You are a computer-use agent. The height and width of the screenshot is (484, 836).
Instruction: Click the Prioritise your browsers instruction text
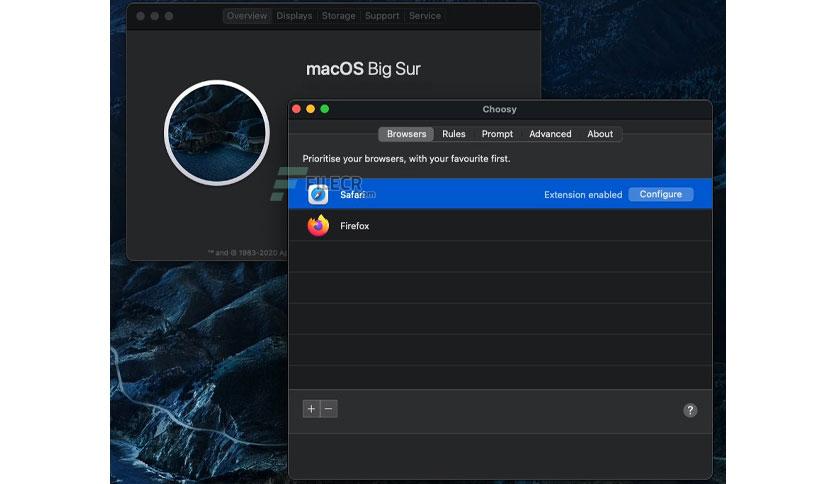click(406, 159)
